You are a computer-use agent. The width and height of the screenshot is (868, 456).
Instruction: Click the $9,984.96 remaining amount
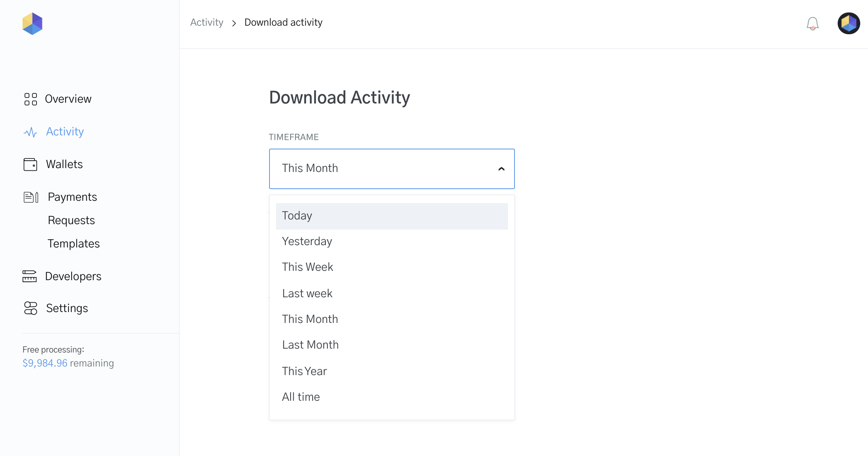pyautogui.click(x=68, y=363)
